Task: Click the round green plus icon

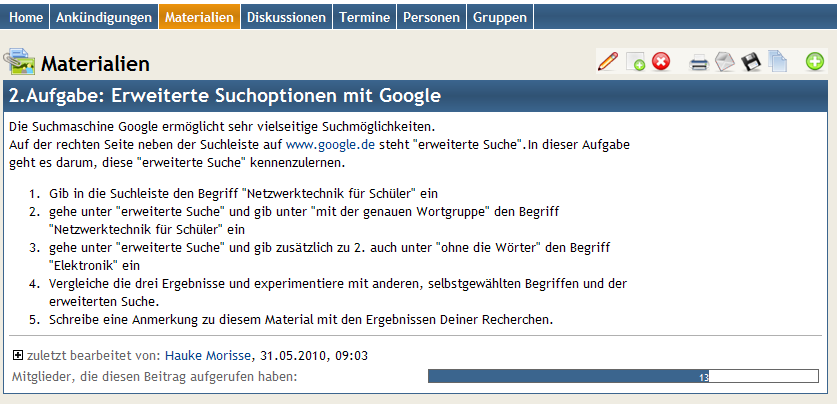Action: 815,62
